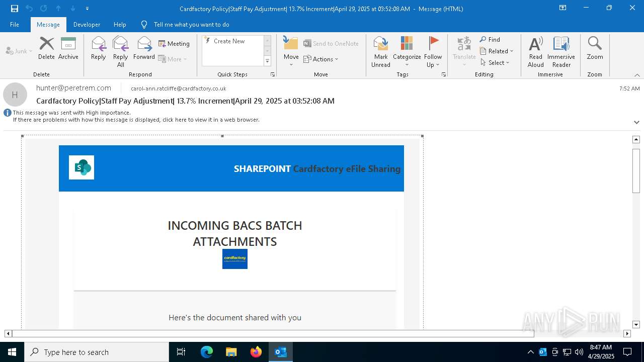Image resolution: width=644 pixels, height=362 pixels.
Task: Collapse the ribbon with the chevron
Action: point(637,75)
